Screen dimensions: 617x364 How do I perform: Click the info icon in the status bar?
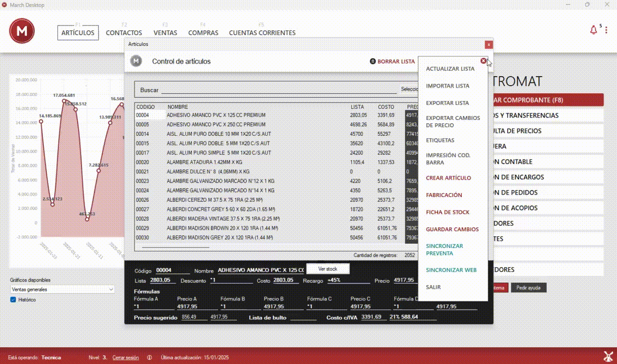click(149, 357)
